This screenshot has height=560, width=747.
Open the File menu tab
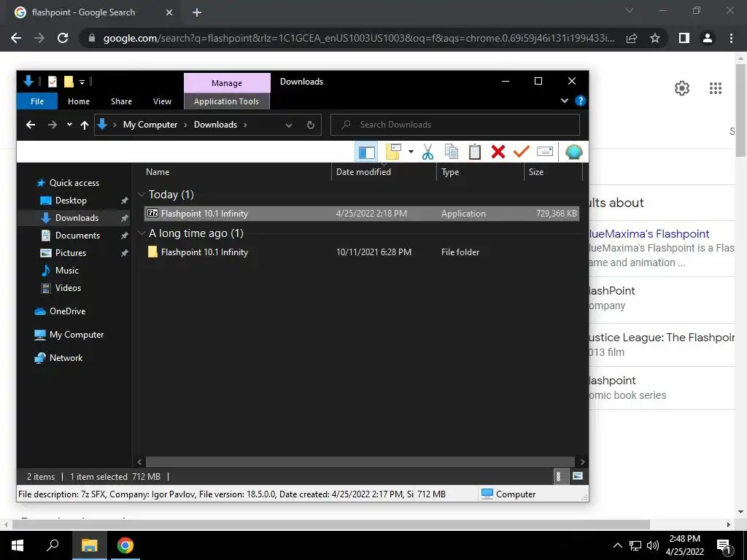click(x=37, y=101)
